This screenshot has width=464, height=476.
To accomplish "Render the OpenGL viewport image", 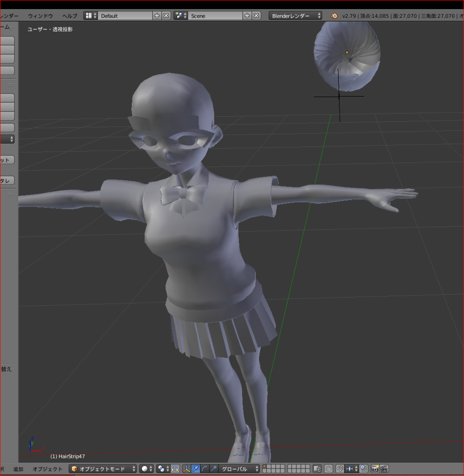I will click(375, 469).
